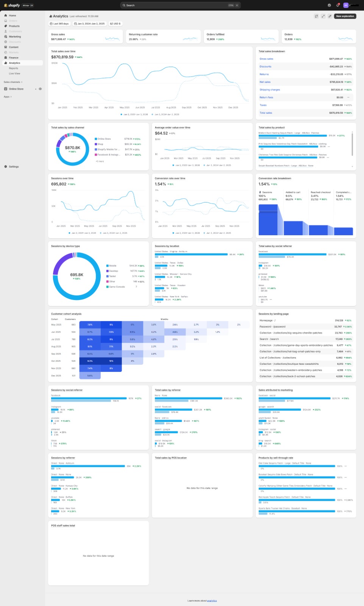This screenshot has height=606, width=364.
Task: Toggle Online Store legend in sales channel chart
Action: [104, 139]
